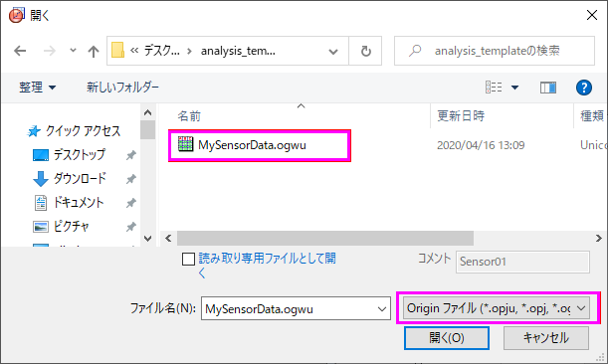
Task: Select クイック アクセス in navigation pane
Action: (x=74, y=131)
